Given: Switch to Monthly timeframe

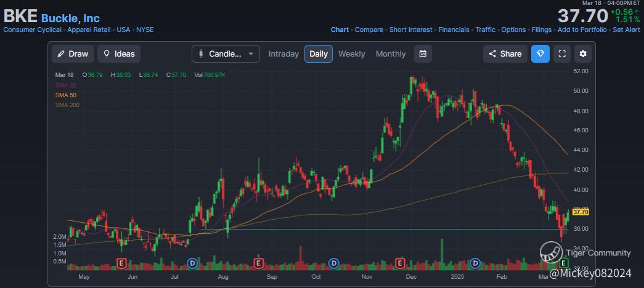Looking at the screenshot, I should tap(391, 54).
